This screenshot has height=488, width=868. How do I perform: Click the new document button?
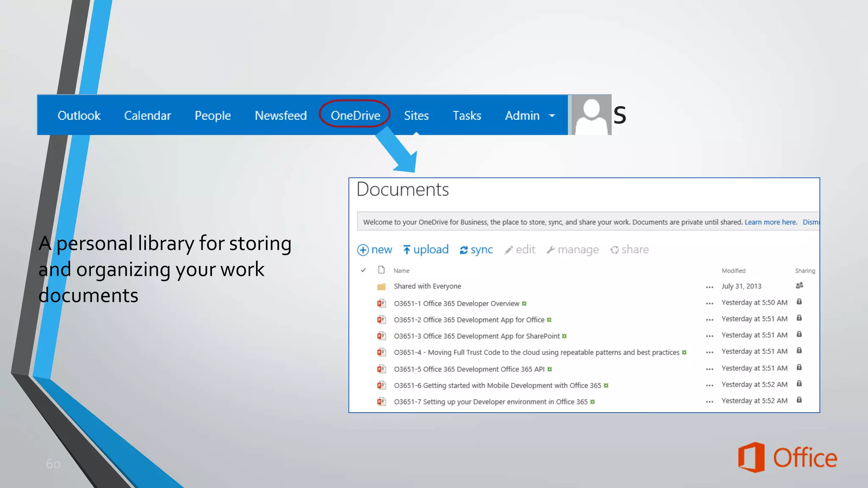coord(375,250)
